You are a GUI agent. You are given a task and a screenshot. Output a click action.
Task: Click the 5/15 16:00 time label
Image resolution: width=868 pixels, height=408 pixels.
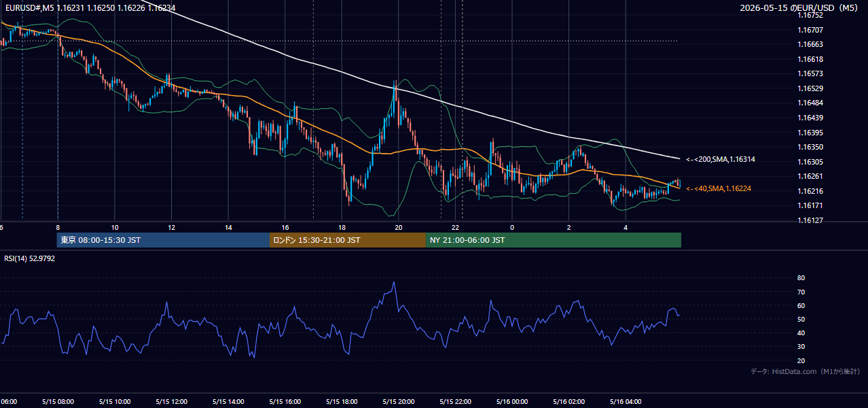285,401
